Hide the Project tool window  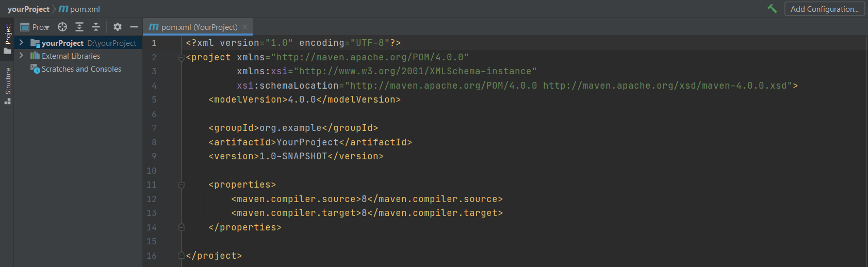134,27
